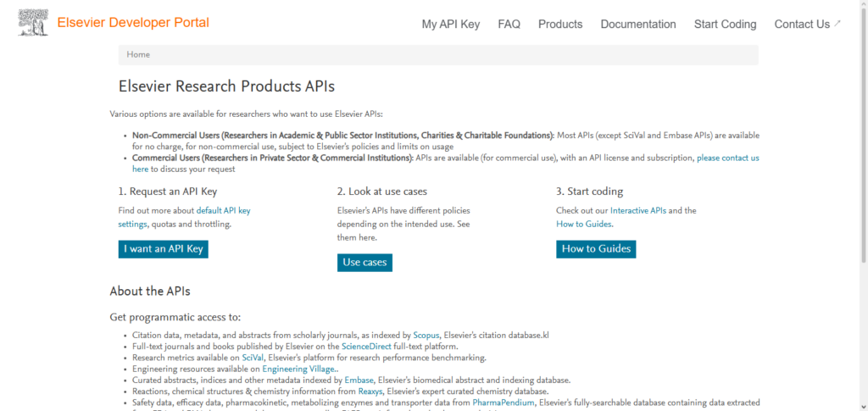Click the Elsevier tree logo
The image size is (868, 411).
[33, 23]
